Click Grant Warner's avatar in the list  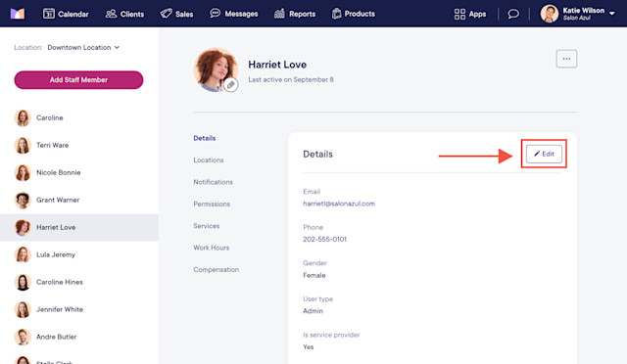23,200
